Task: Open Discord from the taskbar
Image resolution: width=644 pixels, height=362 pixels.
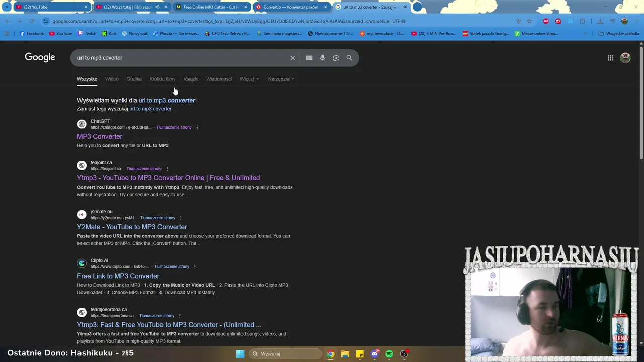Action: [x=374, y=354]
